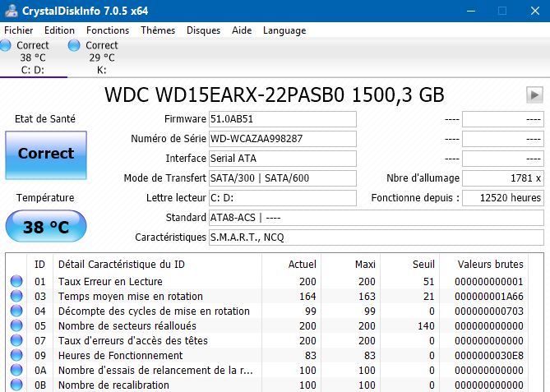The image size is (550, 392).
Task: Click the CrystalDiskInfo app icon in title bar
Action: pyautogui.click(x=12, y=11)
